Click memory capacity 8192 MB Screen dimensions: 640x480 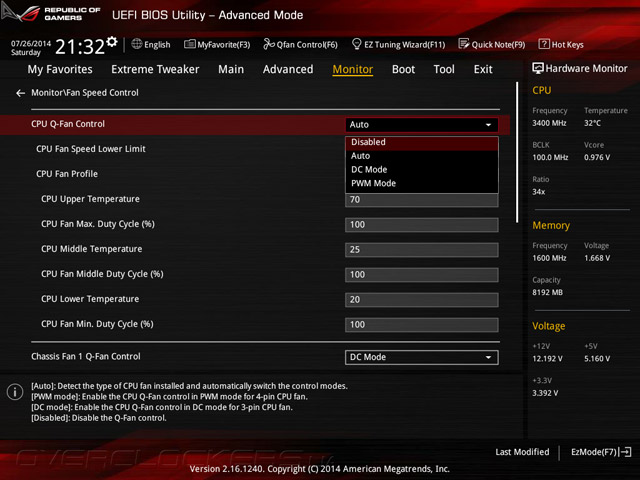click(x=547, y=293)
